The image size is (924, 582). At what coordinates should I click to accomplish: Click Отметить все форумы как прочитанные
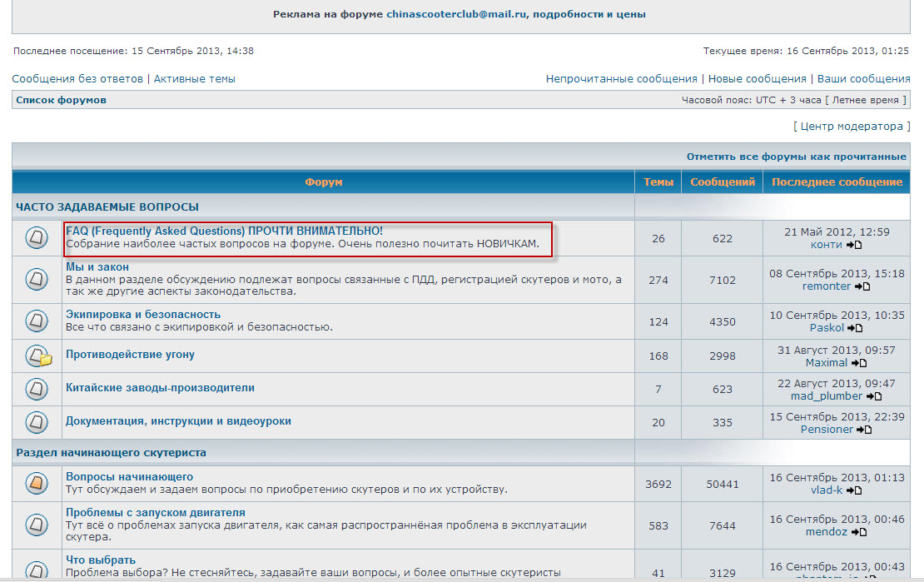(x=796, y=157)
